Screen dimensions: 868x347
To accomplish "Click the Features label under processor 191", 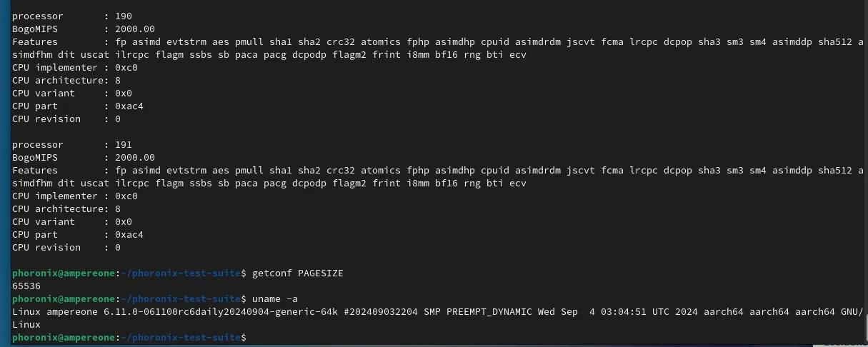I will (35, 170).
